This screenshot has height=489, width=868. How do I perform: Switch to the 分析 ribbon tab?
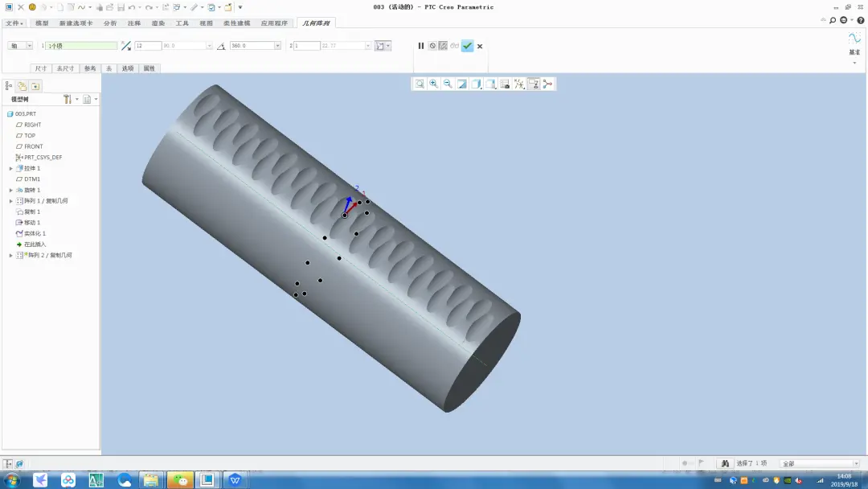(x=110, y=23)
